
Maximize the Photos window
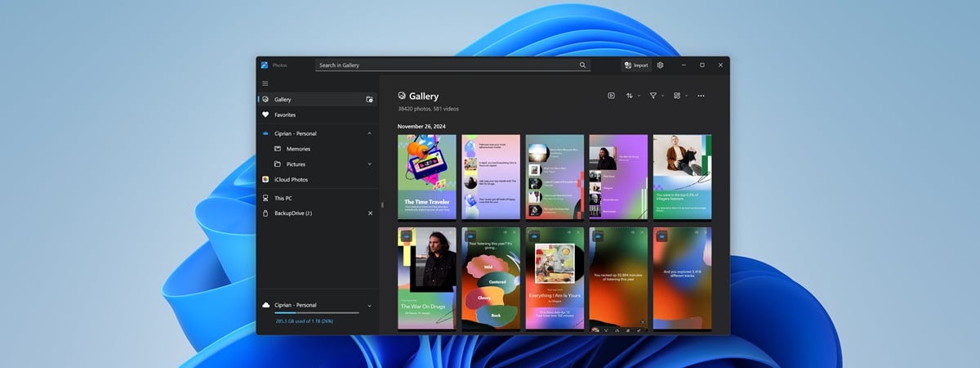tap(702, 65)
